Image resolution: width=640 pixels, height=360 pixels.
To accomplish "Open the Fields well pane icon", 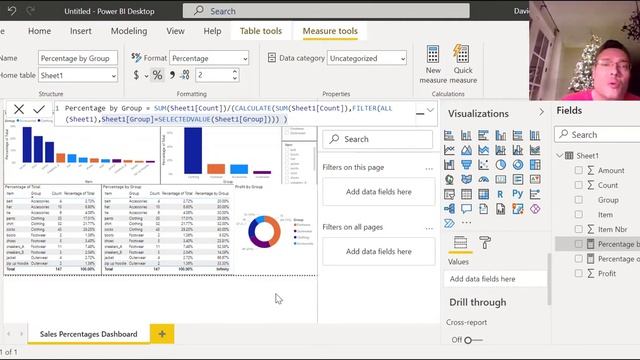I will 460,242.
